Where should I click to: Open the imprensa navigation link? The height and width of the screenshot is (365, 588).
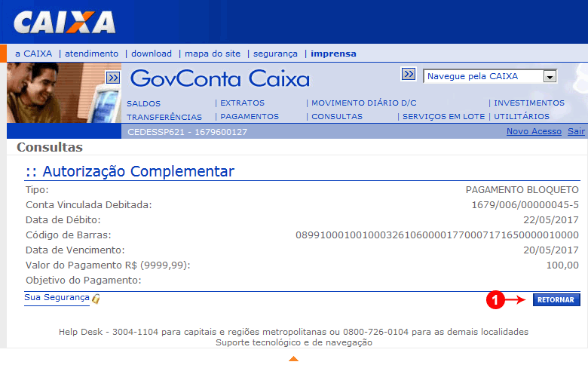(333, 54)
